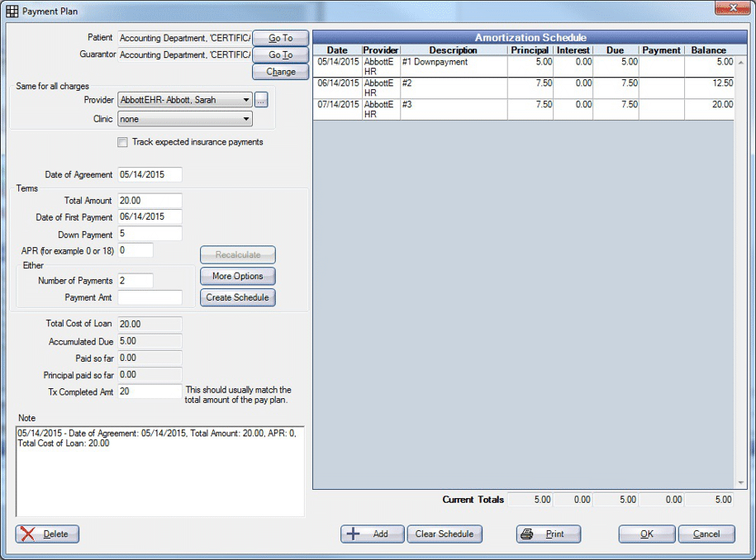Enable Track expected insurance payments checkbox
This screenshot has height=560, width=756.
point(123,142)
